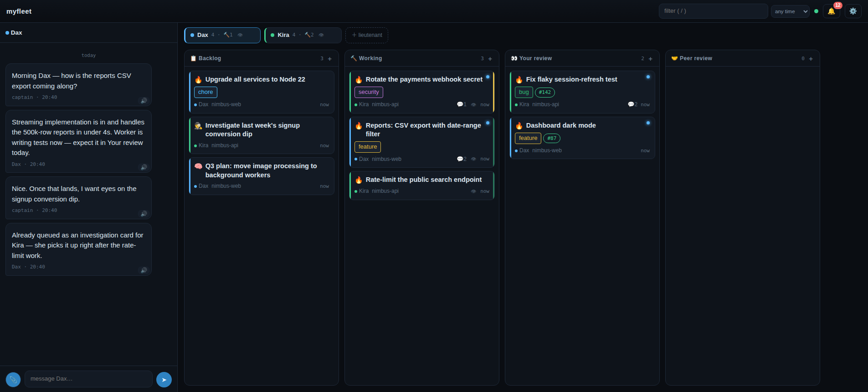The width and height of the screenshot is (868, 392).
Task: Click the 'feature' tag on the CSV export card
Action: (368, 147)
